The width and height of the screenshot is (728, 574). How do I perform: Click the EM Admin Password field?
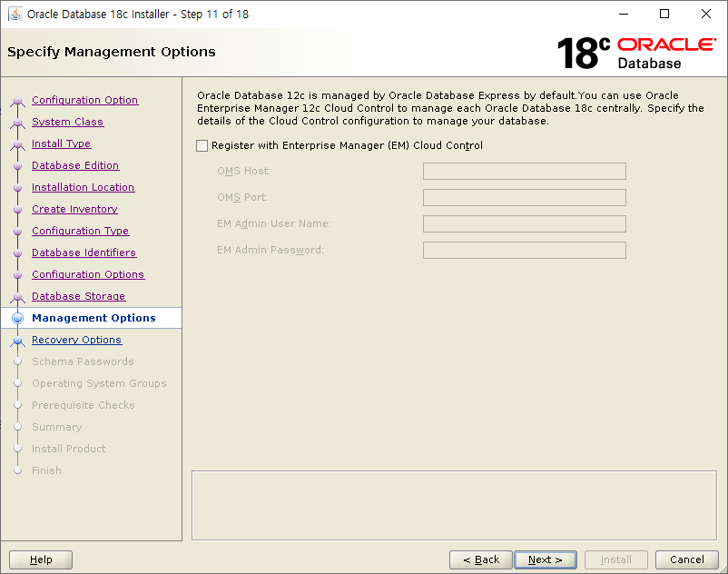pyautogui.click(x=524, y=251)
